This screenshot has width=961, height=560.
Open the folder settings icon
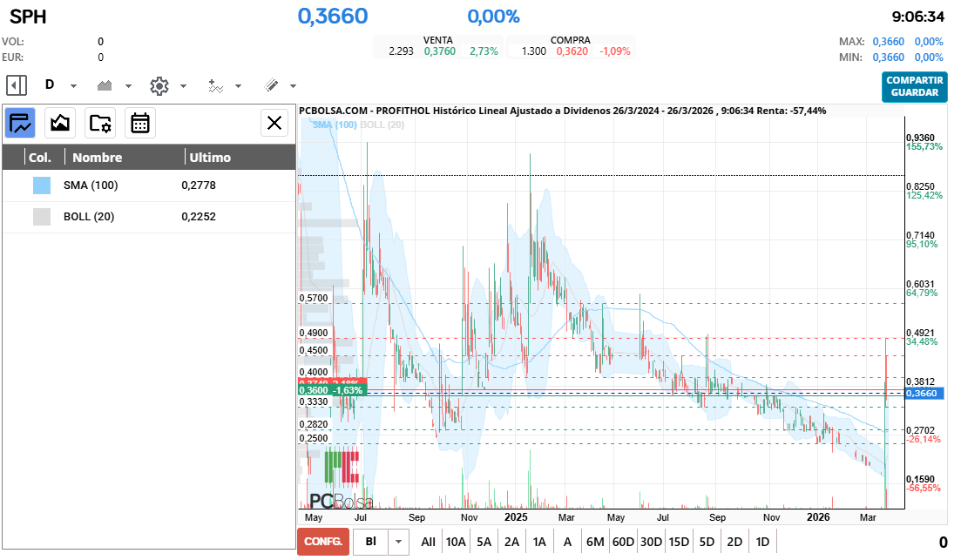tap(100, 123)
